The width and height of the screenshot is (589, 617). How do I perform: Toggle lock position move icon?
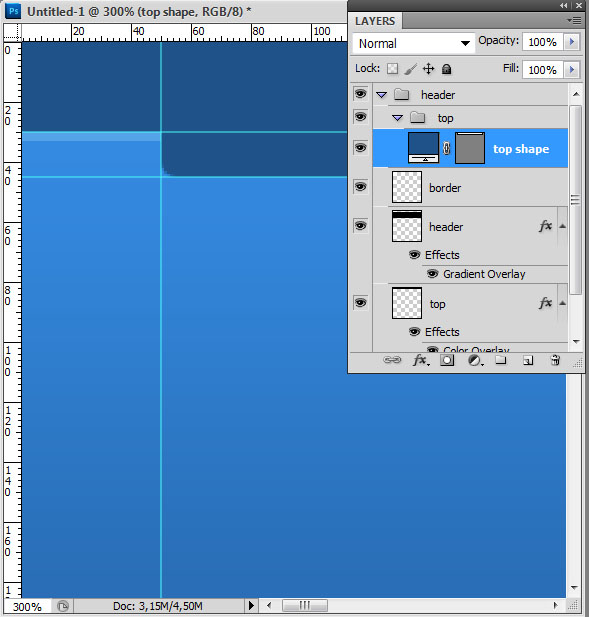(x=428, y=69)
